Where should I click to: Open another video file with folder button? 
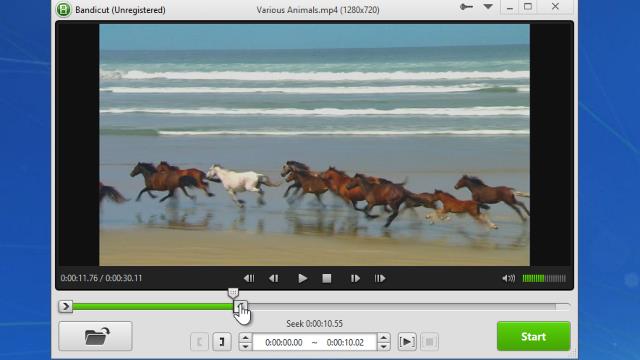[96, 336]
